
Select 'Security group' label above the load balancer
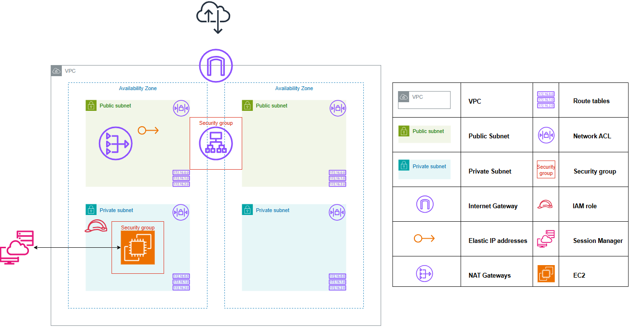216,123
